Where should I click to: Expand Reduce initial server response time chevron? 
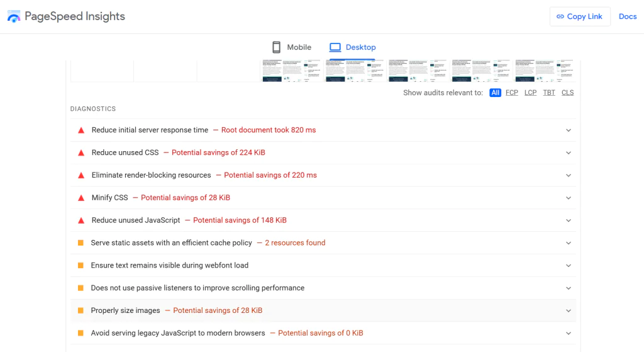coord(569,130)
